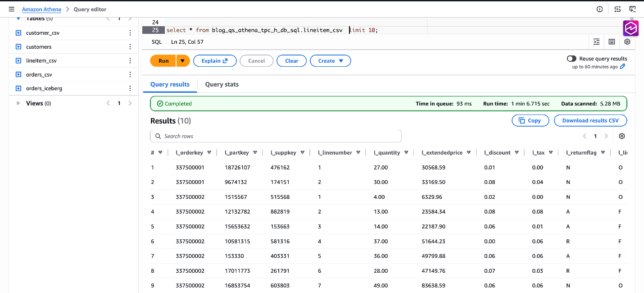Open results table preferences gear
The image size is (644, 293).
[622, 136]
